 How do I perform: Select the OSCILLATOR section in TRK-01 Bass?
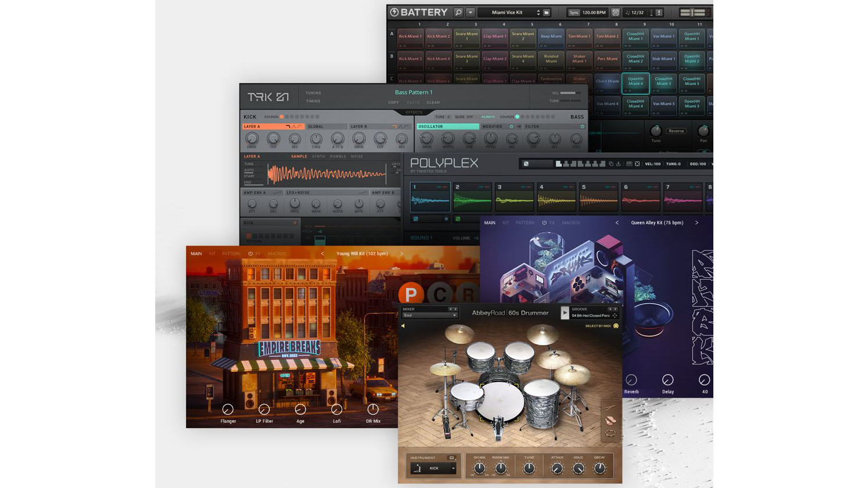[448, 127]
